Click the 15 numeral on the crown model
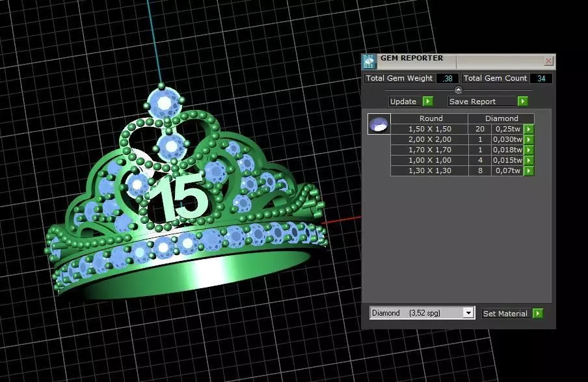Image resolution: width=588 pixels, height=382 pixels. pos(180,197)
